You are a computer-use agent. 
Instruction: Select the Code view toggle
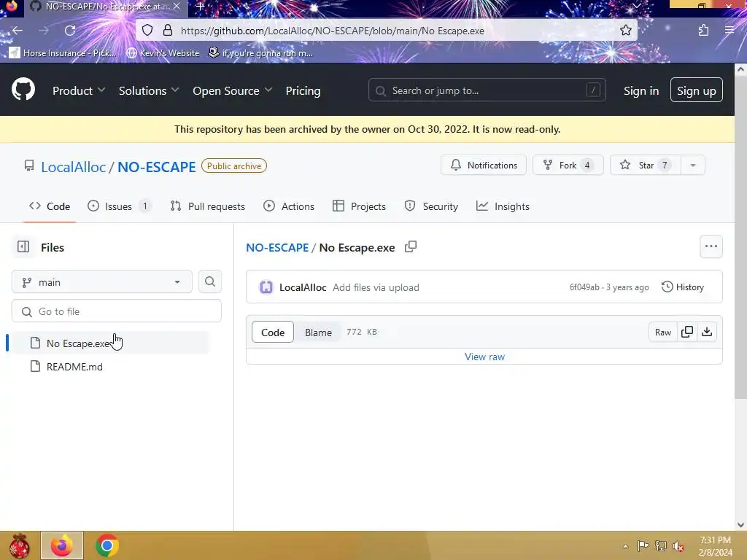coord(273,332)
